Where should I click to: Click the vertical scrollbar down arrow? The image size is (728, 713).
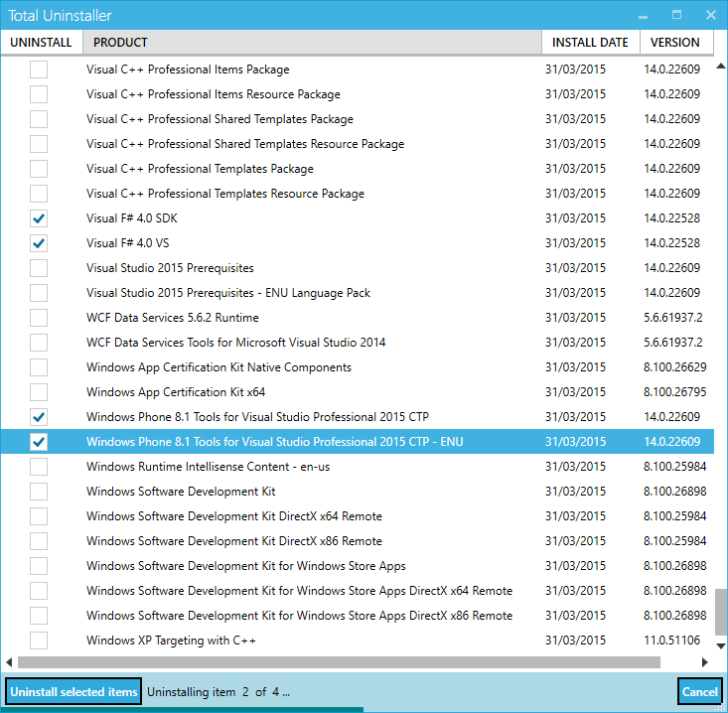[x=721, y=645]
